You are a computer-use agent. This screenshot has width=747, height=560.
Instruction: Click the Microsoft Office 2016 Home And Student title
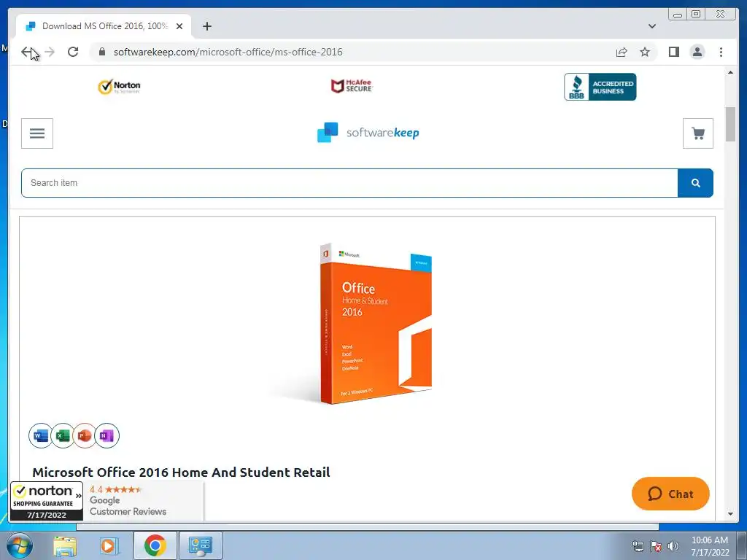[x=181, y=472]
